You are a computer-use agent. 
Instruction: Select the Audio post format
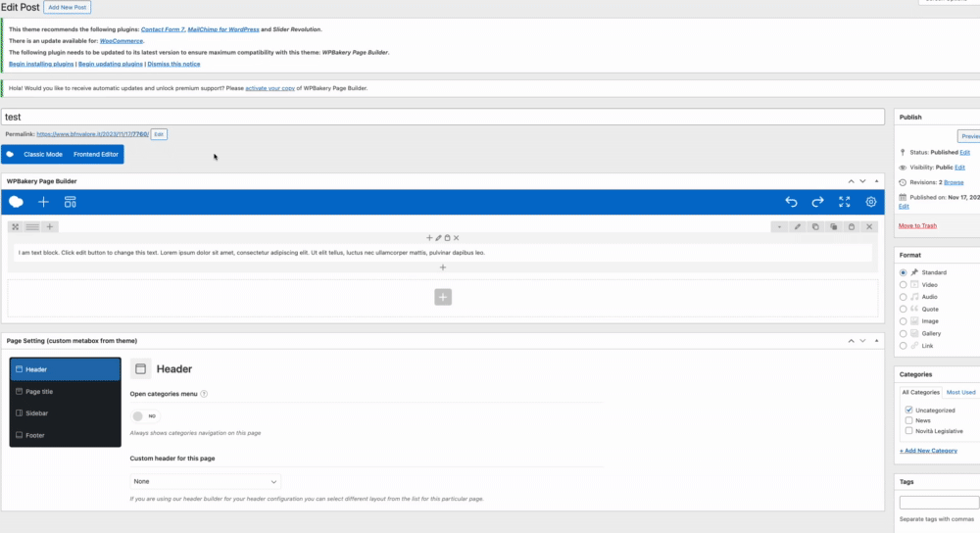904,297
